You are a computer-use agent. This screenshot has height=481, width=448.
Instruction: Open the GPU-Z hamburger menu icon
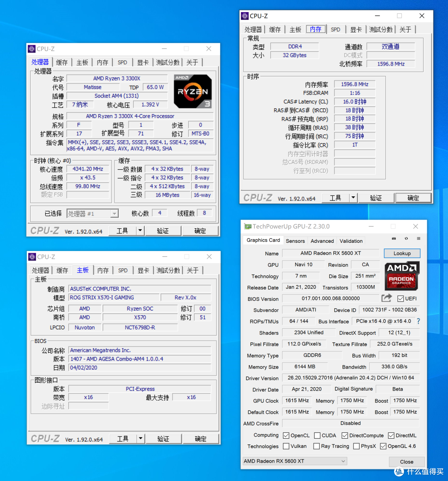coord(419,238)
